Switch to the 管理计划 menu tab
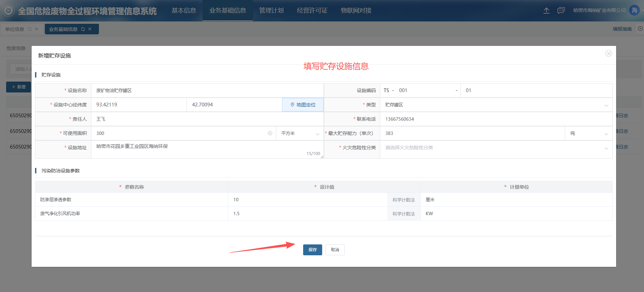This screenshot has width=644, height=292. click(x=271, y=11)
